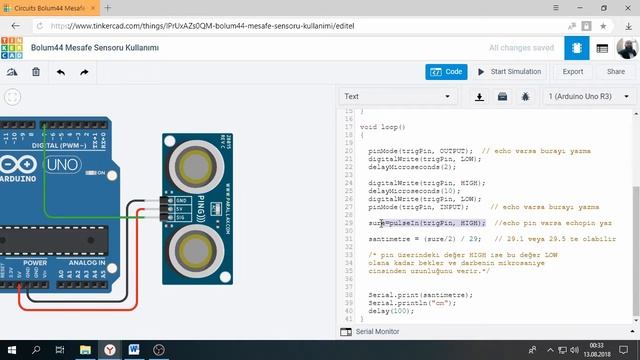Download the code with arrow icon
The width and height of the screenshot is (640, 360).
480,97
